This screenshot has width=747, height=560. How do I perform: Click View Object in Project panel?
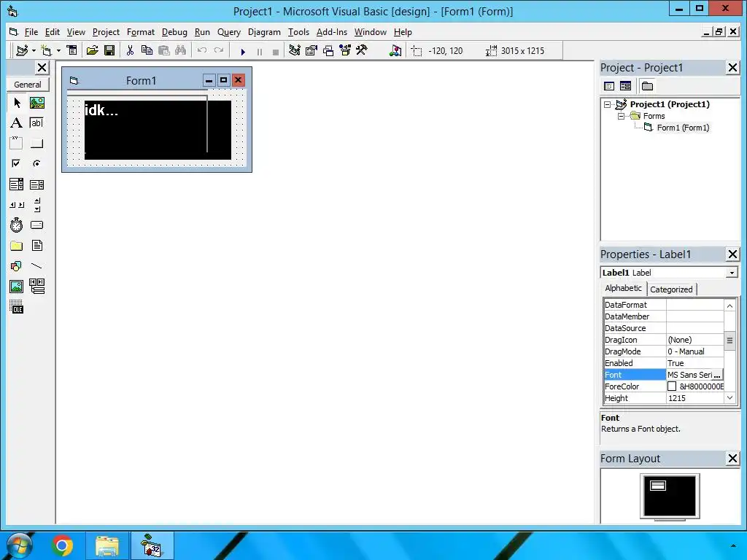(625, 86)
